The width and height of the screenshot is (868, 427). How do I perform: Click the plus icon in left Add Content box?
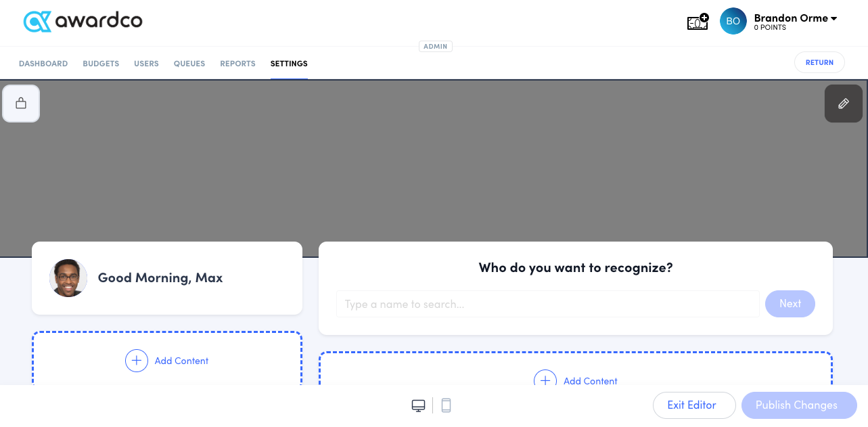[137, 361]
